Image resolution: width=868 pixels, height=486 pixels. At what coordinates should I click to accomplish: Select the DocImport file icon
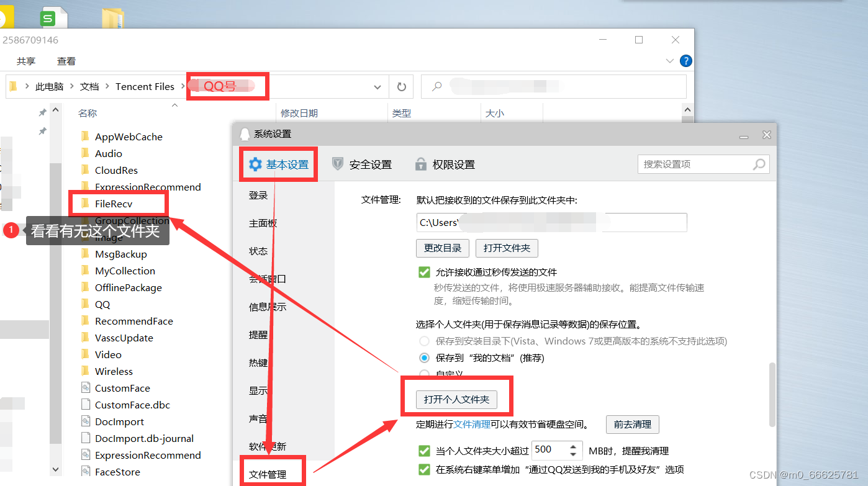86,421
